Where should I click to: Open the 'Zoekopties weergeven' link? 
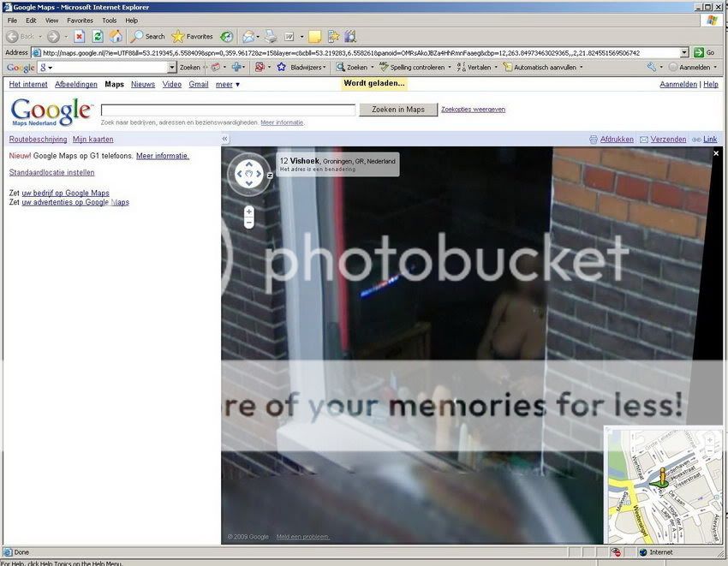(x=473, y=110)
